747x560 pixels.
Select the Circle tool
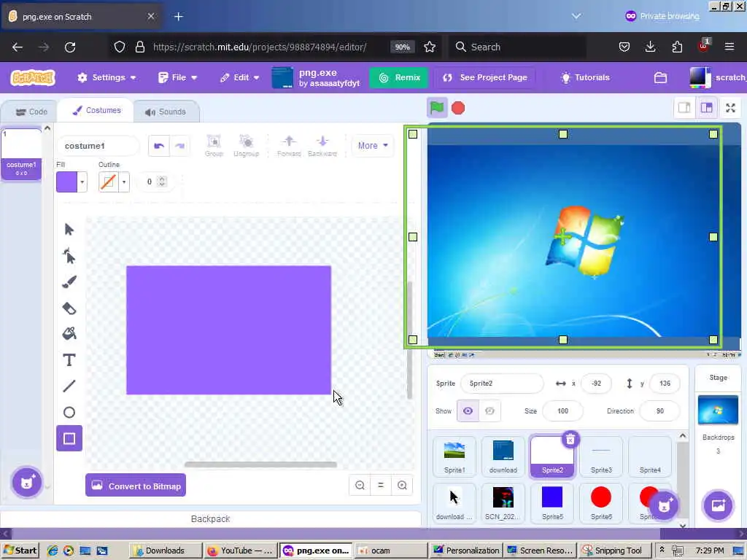(69, 413)
